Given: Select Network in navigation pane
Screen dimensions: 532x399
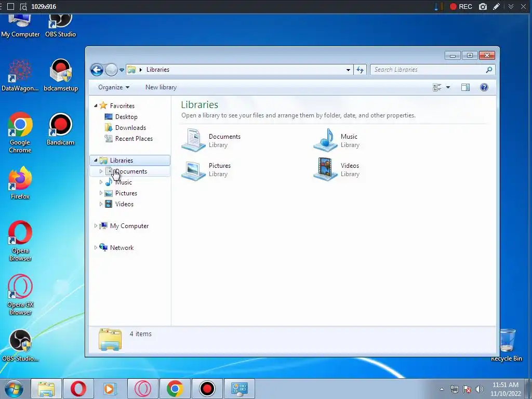Looking at the screenshot, I should (122, 248).
